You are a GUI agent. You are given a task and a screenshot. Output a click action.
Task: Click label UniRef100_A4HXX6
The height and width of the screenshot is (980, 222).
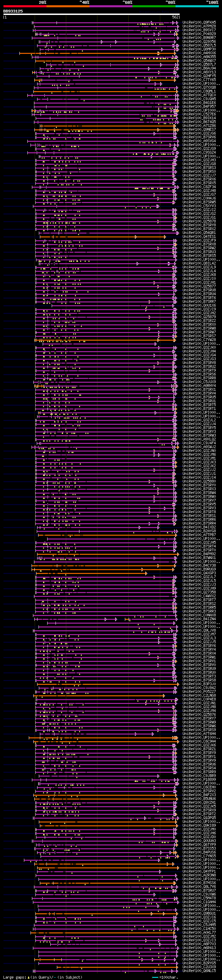click(199, 53)
